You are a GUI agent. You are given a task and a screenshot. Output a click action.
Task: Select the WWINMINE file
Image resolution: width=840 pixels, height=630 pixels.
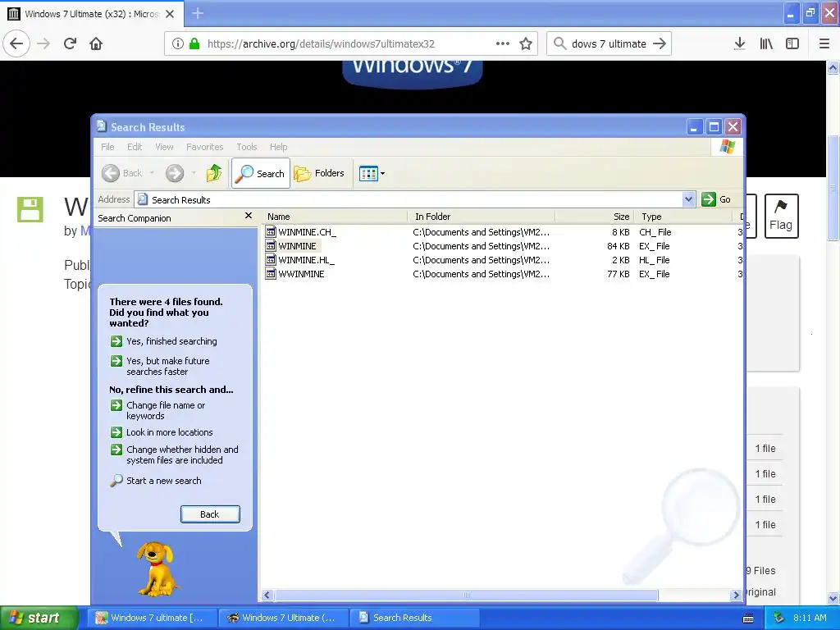[295, 274]
